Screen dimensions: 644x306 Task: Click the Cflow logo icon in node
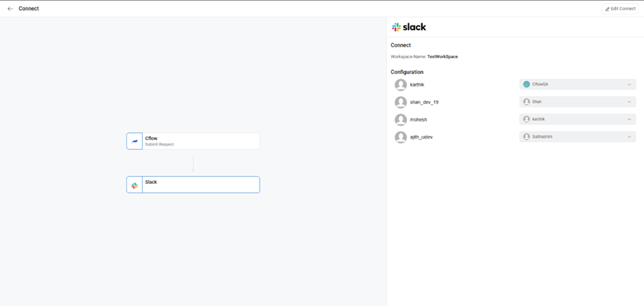[x=134, y=141]
